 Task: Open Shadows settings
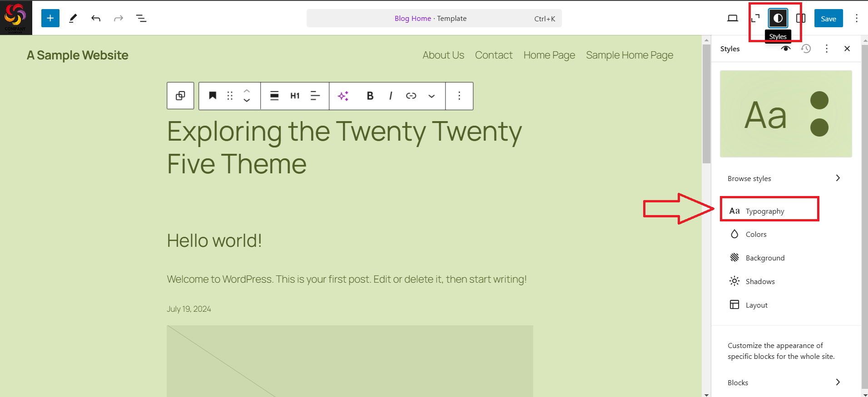786,281
